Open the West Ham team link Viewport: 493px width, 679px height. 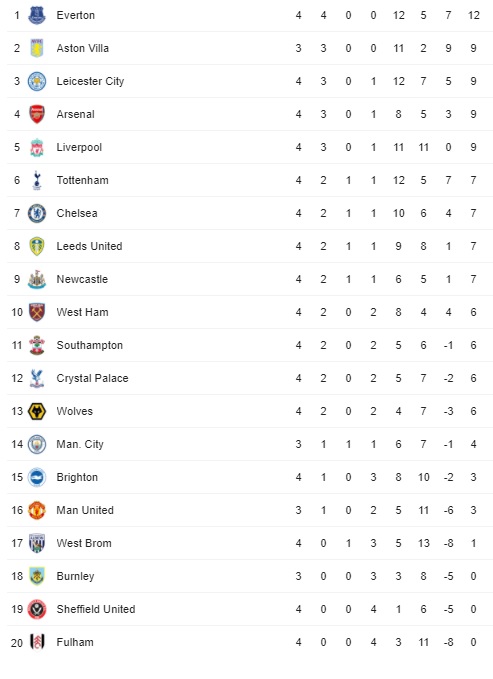coord(82,312)
